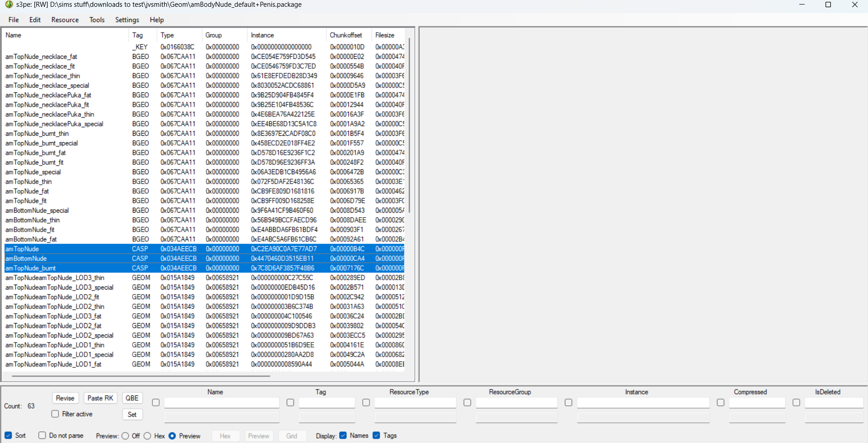Click the Set button
Image resolution: width=868 pixels, height=443 pixels.
click(x=132, y=414)
